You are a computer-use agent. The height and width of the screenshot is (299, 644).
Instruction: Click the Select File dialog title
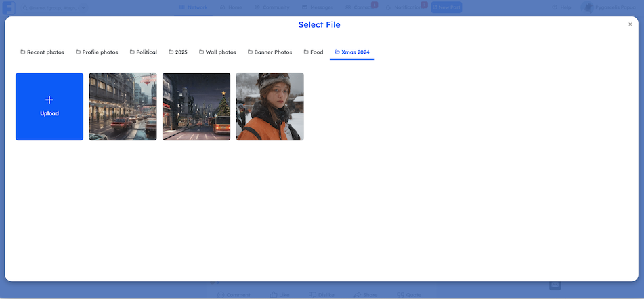coord(319,25)
